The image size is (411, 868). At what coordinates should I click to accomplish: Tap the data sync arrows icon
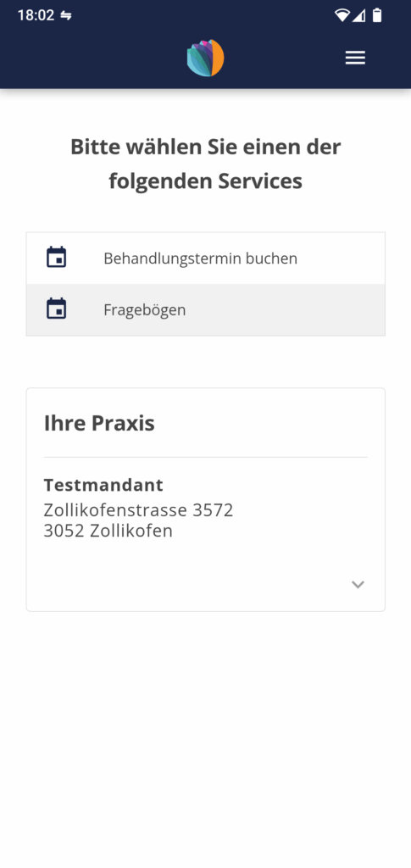(x=66, y=15)
